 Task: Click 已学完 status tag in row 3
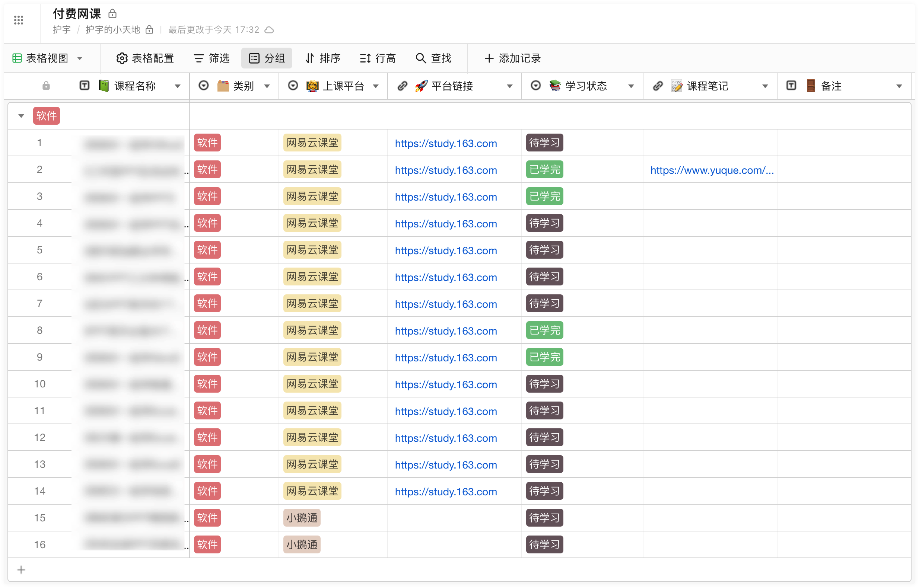click(544, 196)
